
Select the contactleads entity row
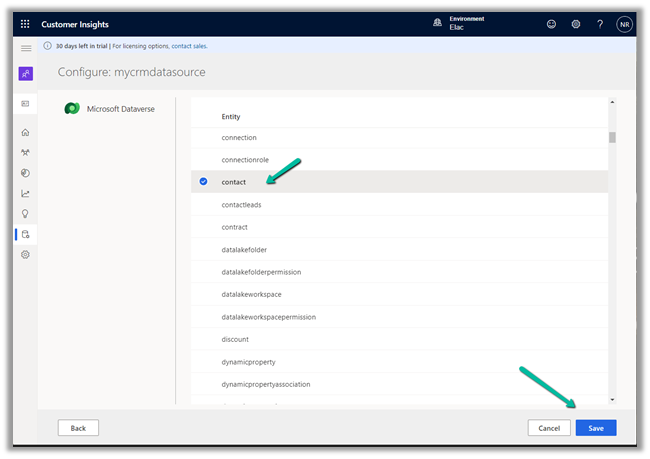point(241,204)
